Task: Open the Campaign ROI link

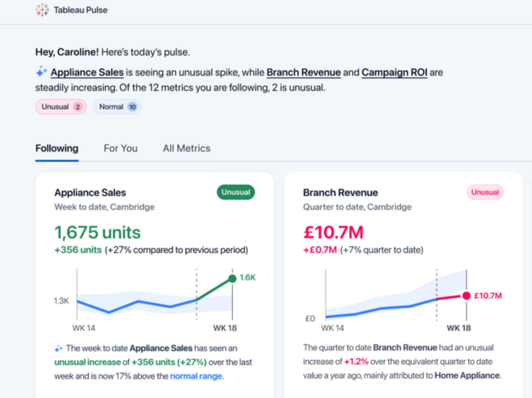Action: pos(394,73)
